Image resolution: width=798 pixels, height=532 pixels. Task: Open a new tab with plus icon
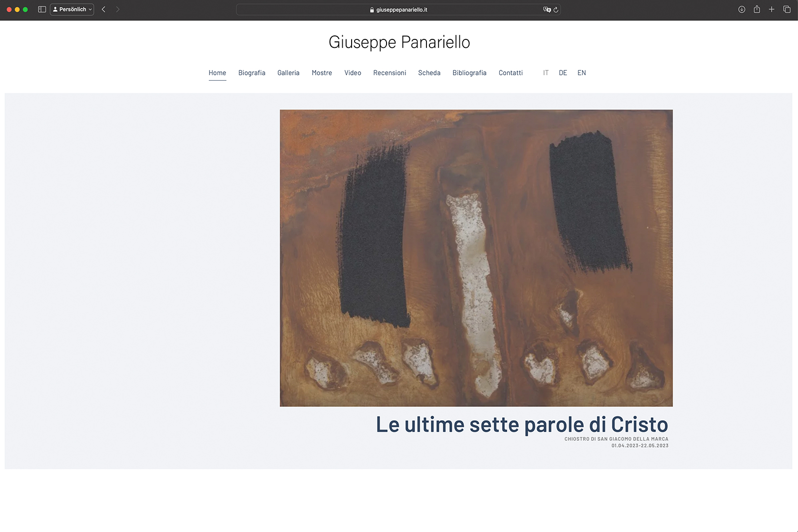pyautogui.click(x=772, y=9)
